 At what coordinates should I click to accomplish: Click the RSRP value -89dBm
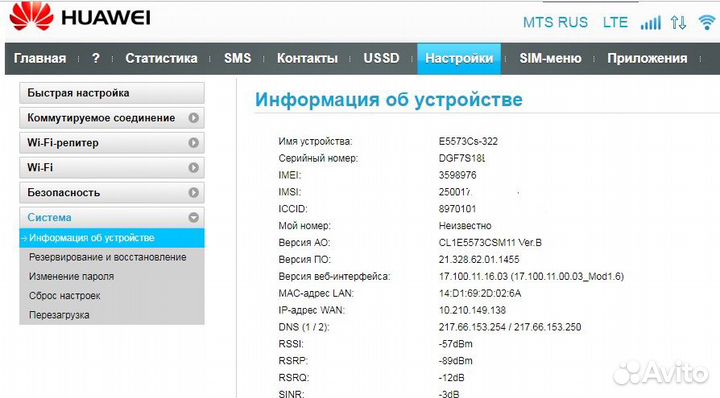(x=456, y=361)
